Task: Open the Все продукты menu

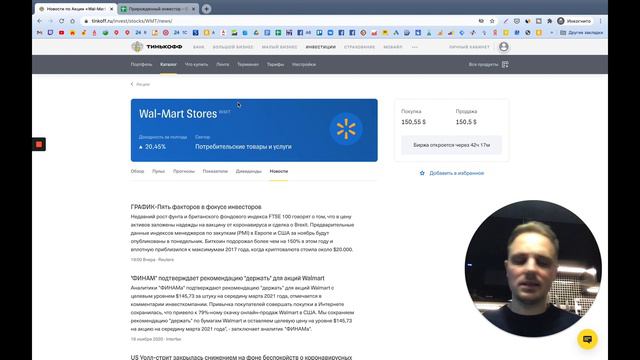Action: (x=483, y=64)
